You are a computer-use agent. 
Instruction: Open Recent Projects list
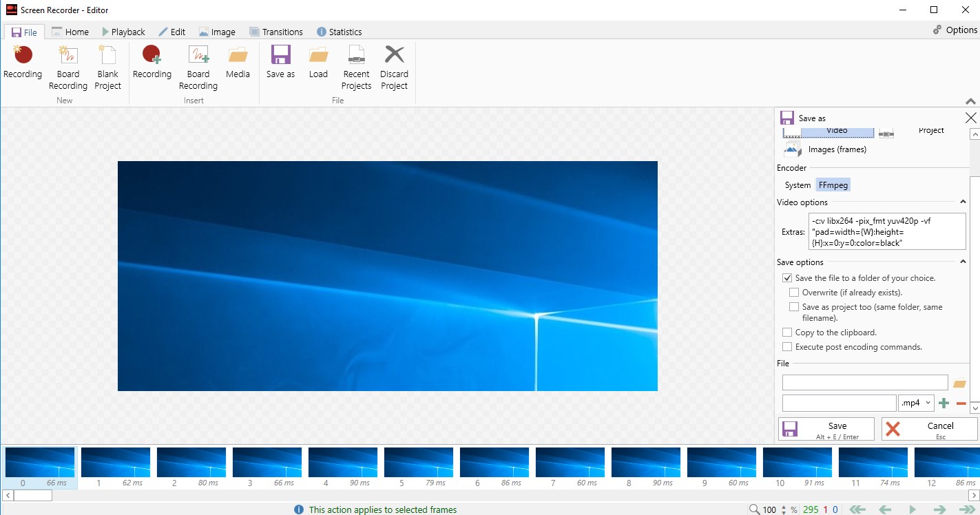357,68
